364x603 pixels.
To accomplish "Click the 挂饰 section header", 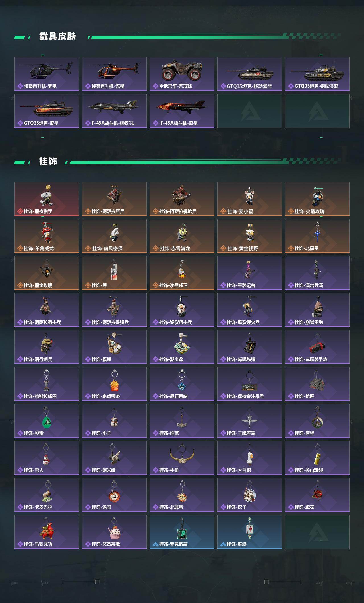I will [48, 162].
